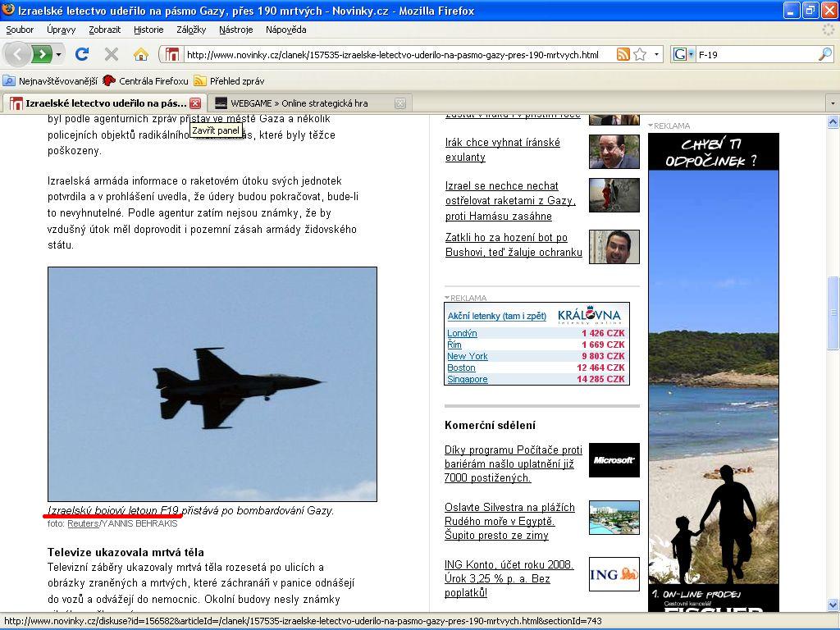This screenshot has height=630, width=840.
Task: Click the New York flight offer link
Action: pyautogui.click(x=467, y=356)
